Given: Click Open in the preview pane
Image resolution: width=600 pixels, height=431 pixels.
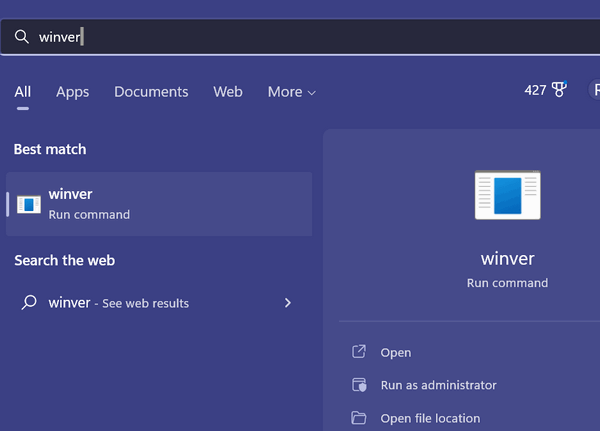Looking at the screenshot, I should [x=396, y=353].
